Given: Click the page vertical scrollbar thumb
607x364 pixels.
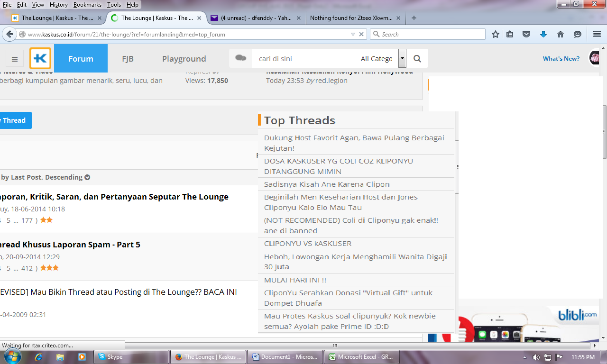Looking at the screenshot, I should [604, 131].
